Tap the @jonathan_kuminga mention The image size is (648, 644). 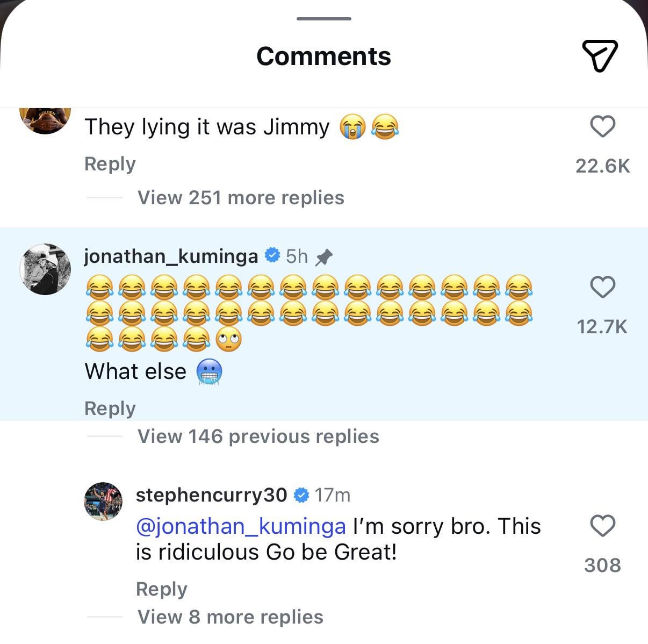241,526
